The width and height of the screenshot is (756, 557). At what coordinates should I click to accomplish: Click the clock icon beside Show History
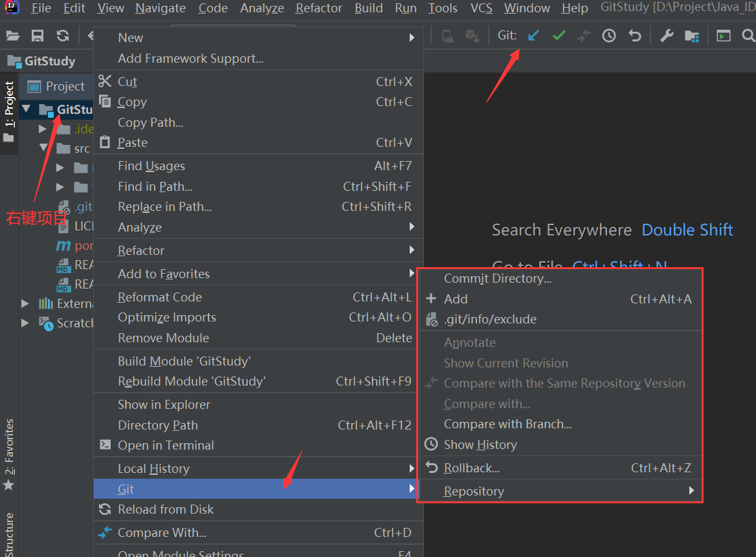[x=431, y=444]
